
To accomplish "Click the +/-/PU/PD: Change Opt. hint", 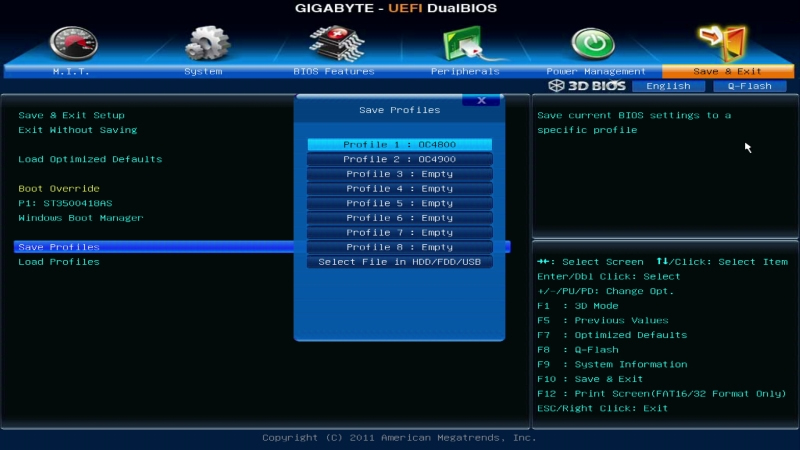I will pos(606,291).
